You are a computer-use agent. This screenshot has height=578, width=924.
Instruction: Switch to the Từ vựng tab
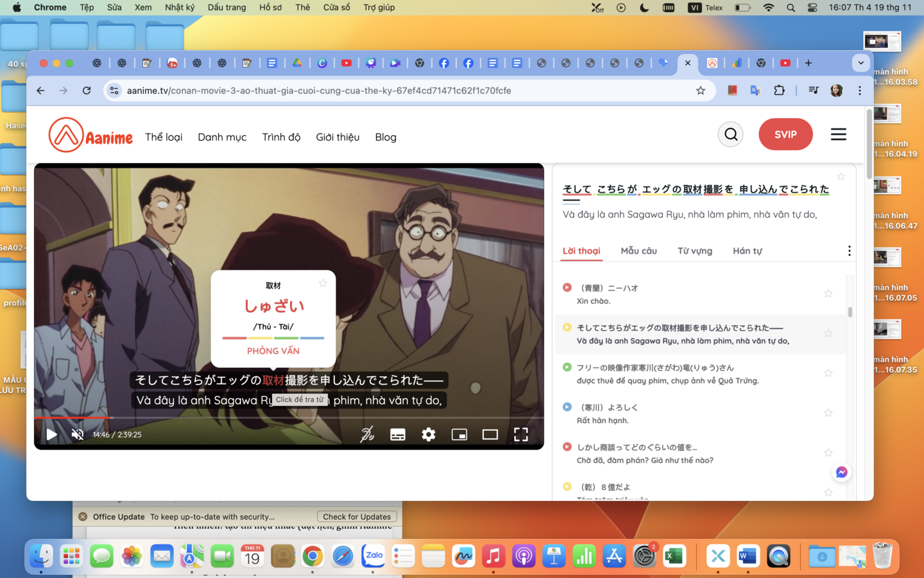pos(694,250)
